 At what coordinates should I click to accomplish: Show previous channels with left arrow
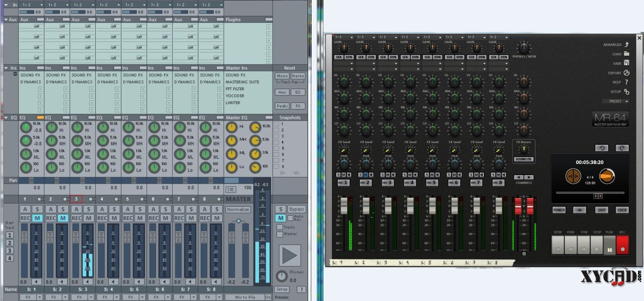(519, 177)
